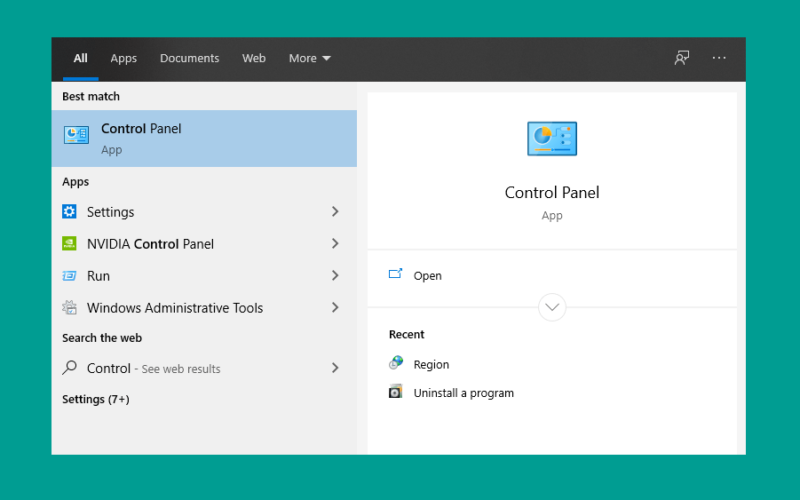The width and height of the screenshot is (800, 500).
Task: Click 'See web results' for Control
Action: (181, 369)
